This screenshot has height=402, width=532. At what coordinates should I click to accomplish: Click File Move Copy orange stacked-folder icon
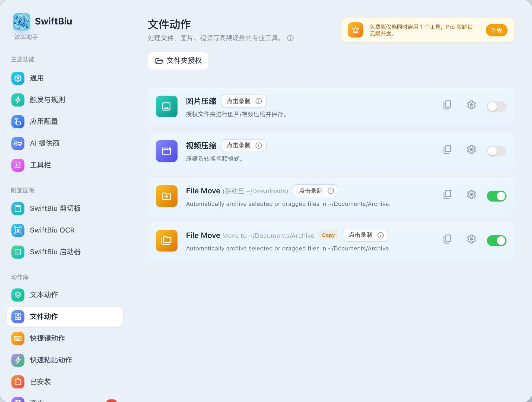coord(167,241)
